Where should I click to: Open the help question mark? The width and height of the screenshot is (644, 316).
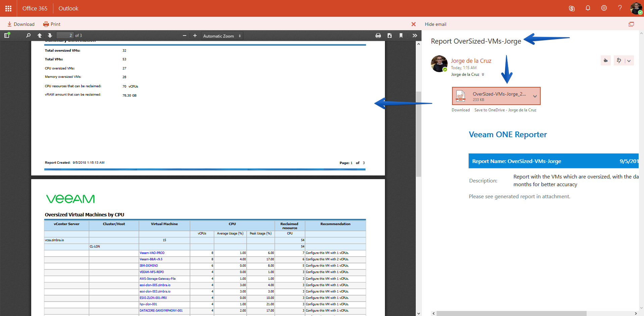pos(620,8)
